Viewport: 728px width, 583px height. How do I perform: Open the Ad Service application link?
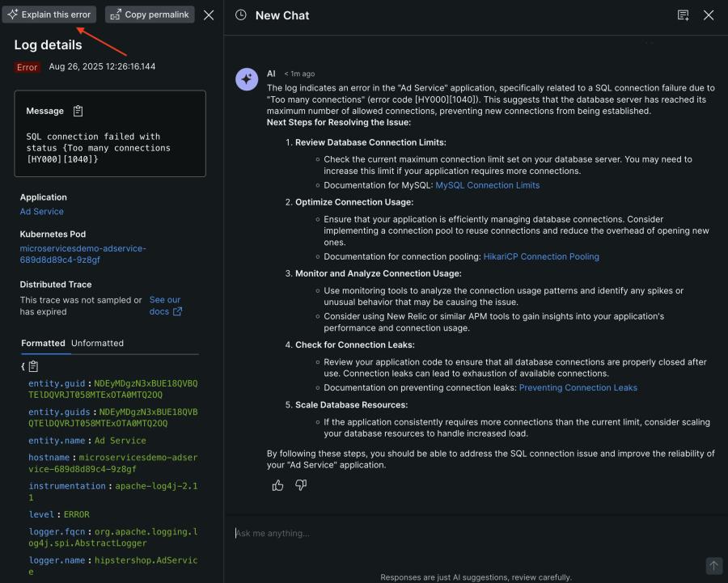coord(42,211)
